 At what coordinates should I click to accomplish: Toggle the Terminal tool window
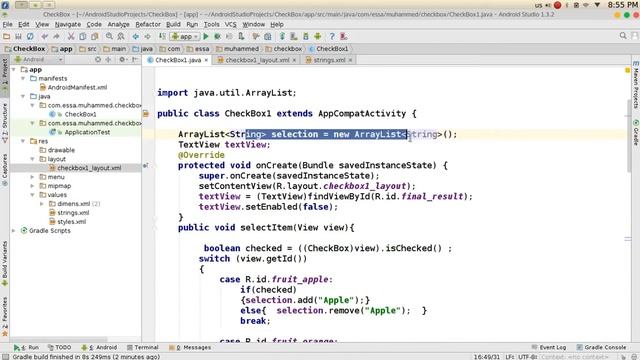tap(142, 347)
